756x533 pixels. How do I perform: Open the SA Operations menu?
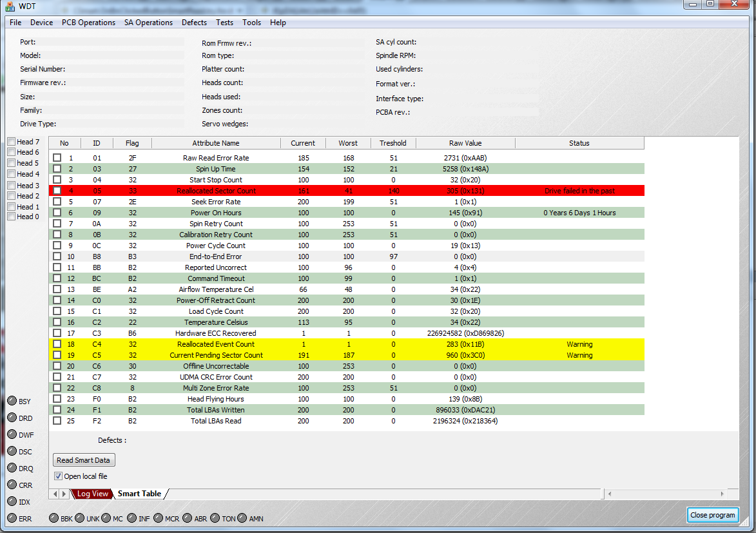148,22
